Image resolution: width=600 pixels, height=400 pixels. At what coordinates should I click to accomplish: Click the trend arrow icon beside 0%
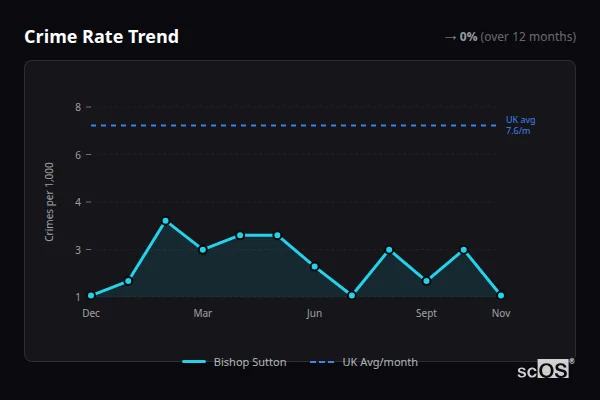(450, 37)
